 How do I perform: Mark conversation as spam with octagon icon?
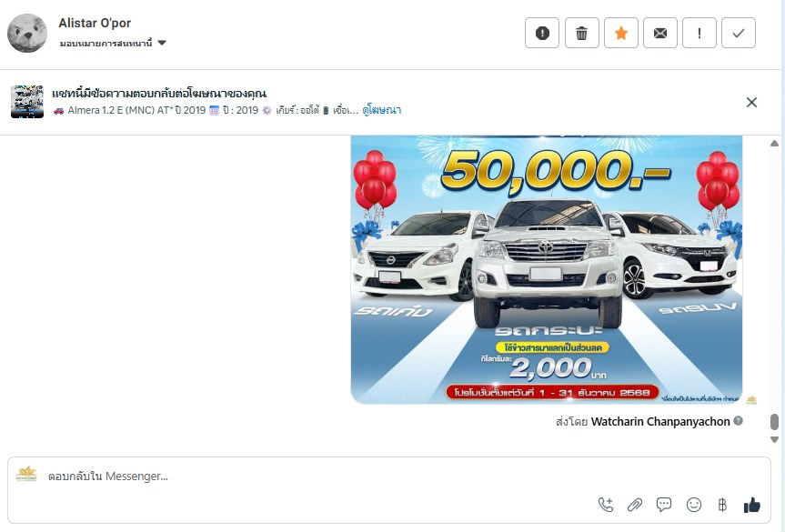[x=542, y=33]
